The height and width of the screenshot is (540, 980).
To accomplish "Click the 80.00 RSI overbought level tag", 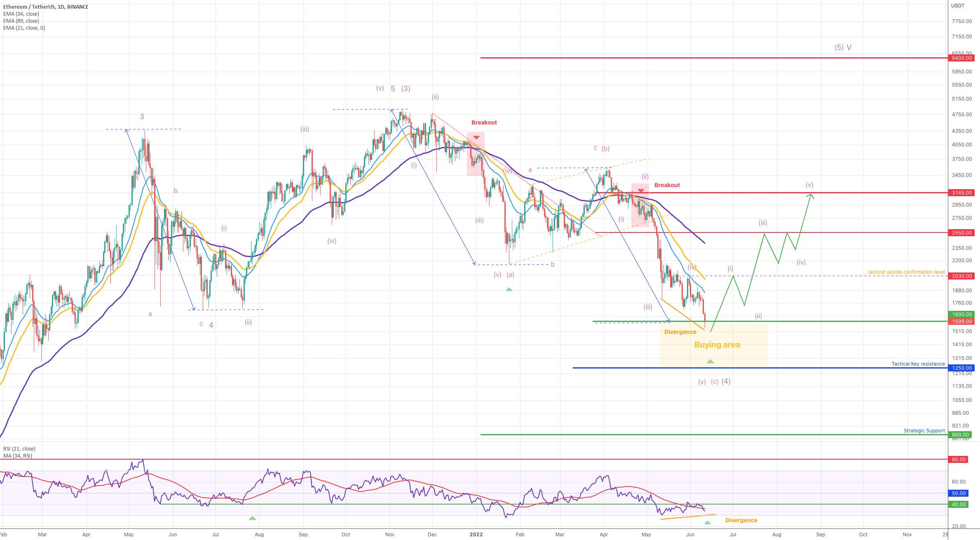I will click(x=959, y=459).
